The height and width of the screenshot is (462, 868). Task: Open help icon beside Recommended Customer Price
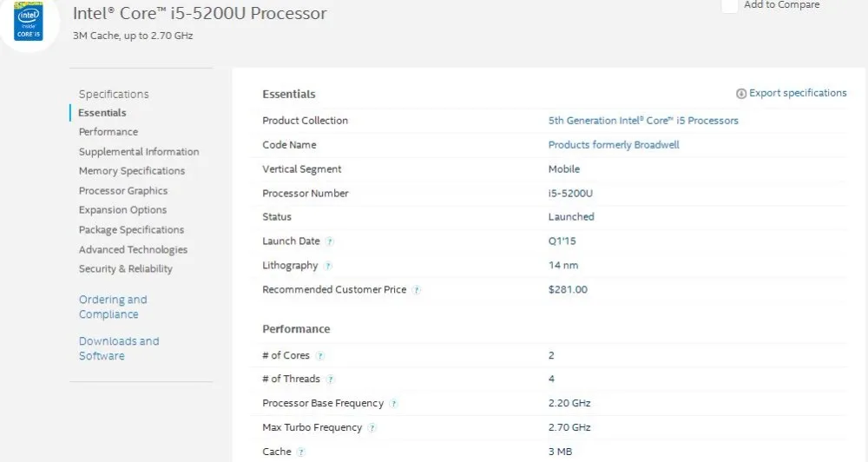point(417,290)
